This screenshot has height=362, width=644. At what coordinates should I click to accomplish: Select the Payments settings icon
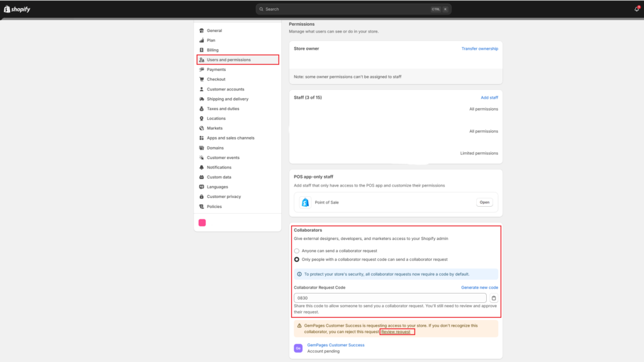(x=203, y=69)
